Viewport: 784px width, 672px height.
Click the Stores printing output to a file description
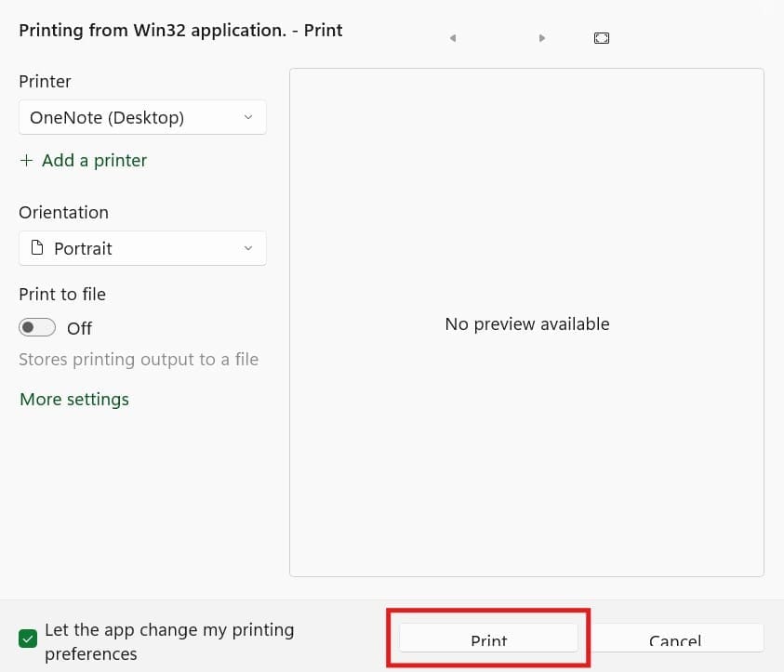139,360
